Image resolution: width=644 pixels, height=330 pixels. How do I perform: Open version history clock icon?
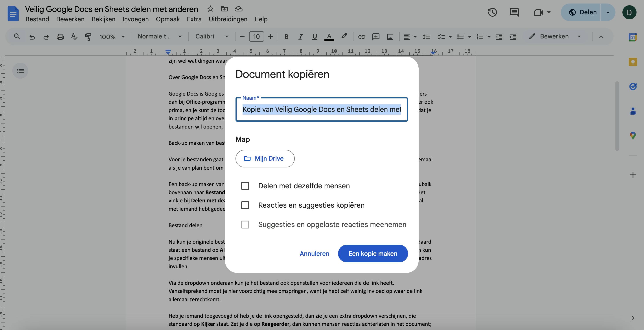(492, 12)
